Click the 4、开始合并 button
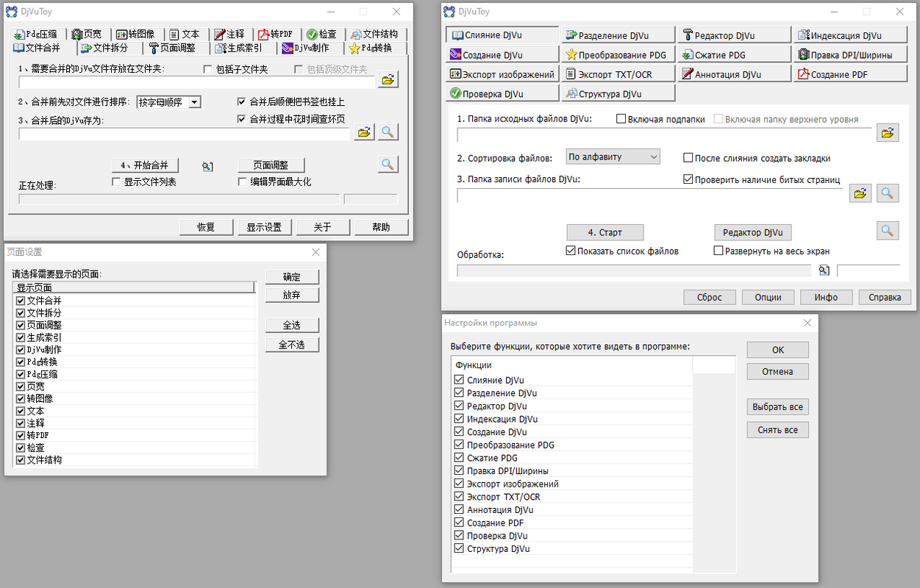920x588 pixels. point(145,165)
